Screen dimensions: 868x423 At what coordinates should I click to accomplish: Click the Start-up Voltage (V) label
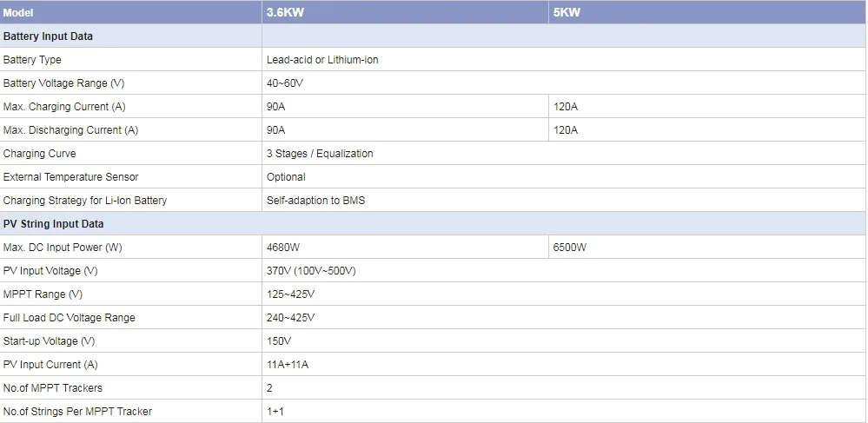(49, 341)
